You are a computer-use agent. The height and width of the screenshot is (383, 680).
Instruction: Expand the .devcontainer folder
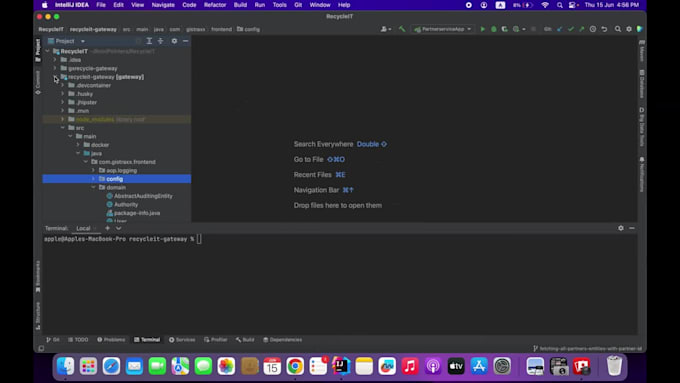(x=63, y=85)
